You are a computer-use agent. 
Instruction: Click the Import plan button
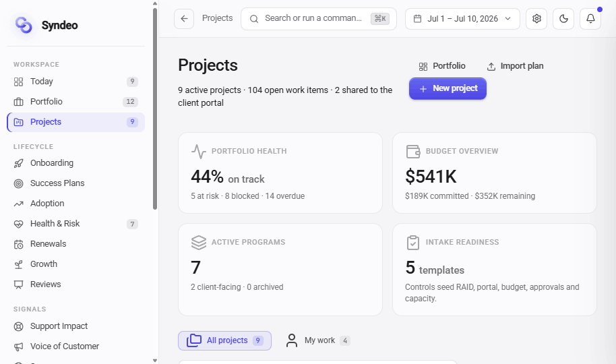[515, 66]
